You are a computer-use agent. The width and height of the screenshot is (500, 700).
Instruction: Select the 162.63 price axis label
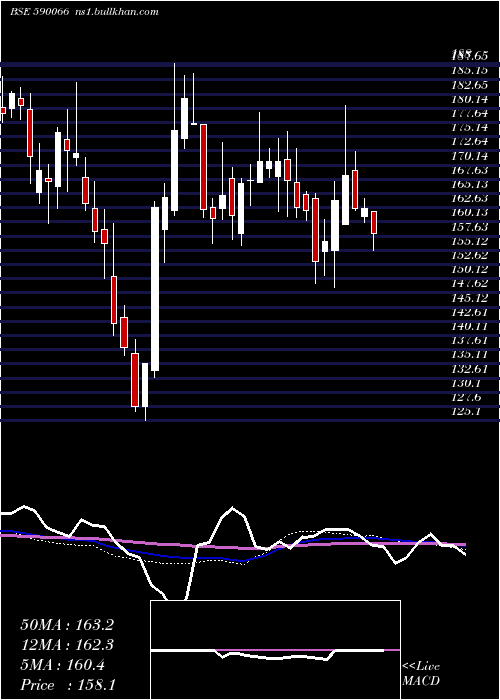click(x=469, y=198)
